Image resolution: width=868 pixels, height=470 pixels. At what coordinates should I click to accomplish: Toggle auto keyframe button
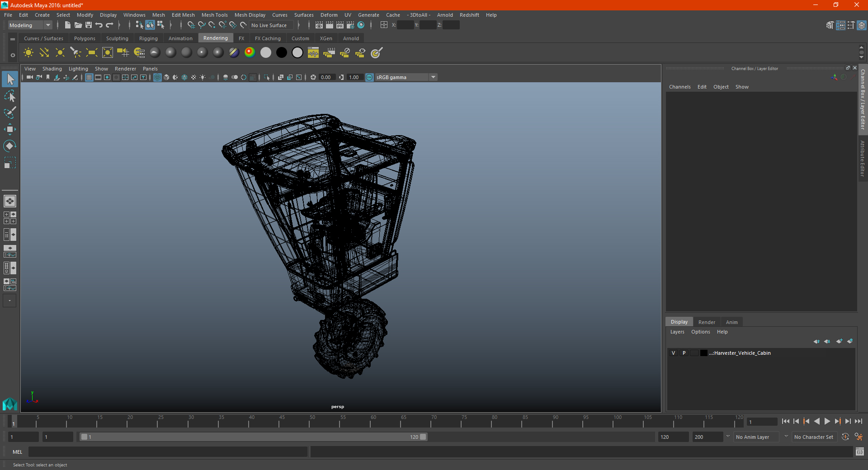point(845,437)
